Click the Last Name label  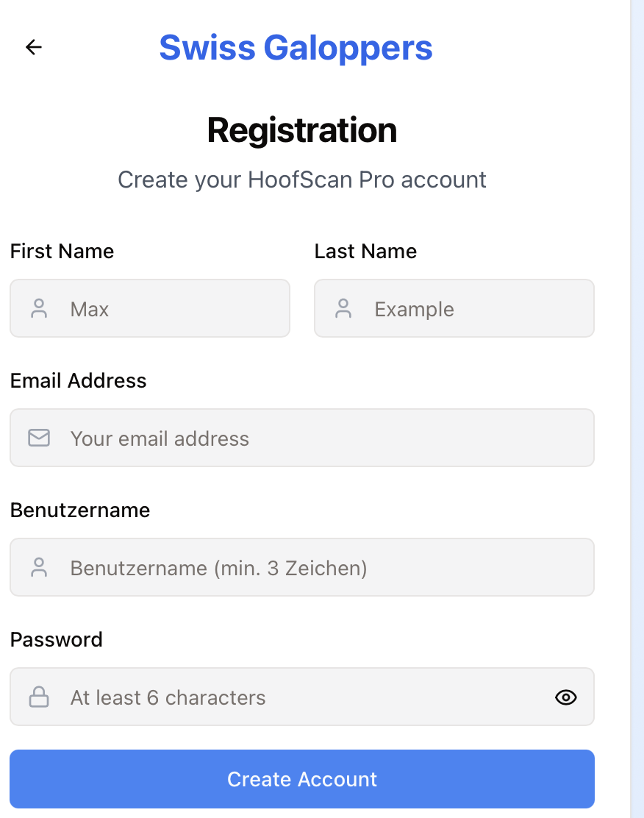pos(365,252)
